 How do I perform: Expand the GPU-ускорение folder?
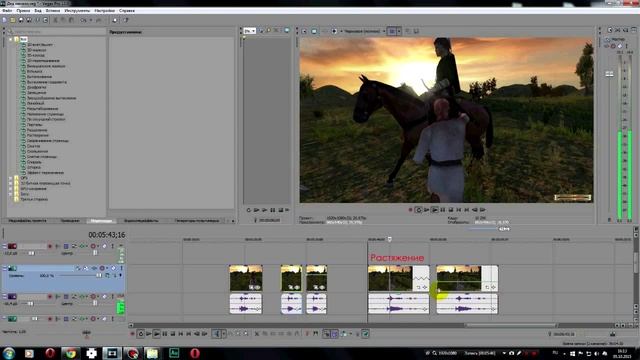point(11,189)
